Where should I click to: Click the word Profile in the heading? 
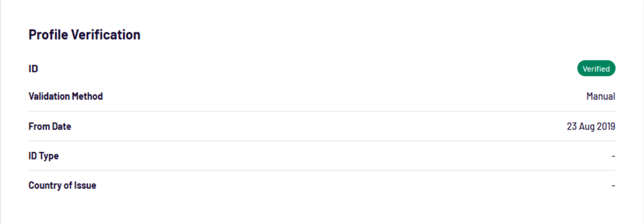[49, 35]
